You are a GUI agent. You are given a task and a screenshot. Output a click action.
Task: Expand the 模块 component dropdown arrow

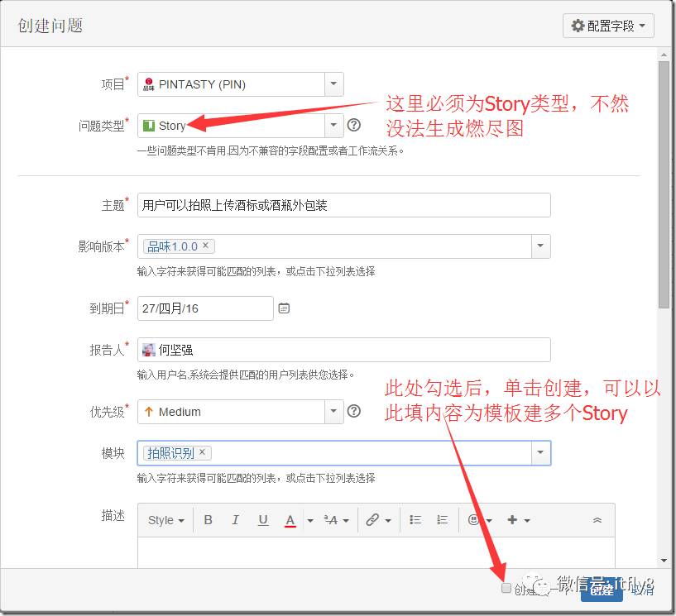pos(540,453)
